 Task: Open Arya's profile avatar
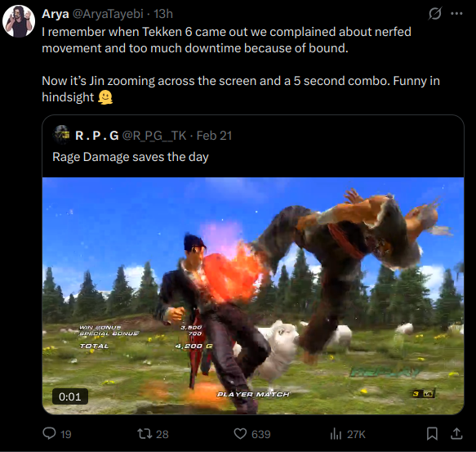point(19,21)
